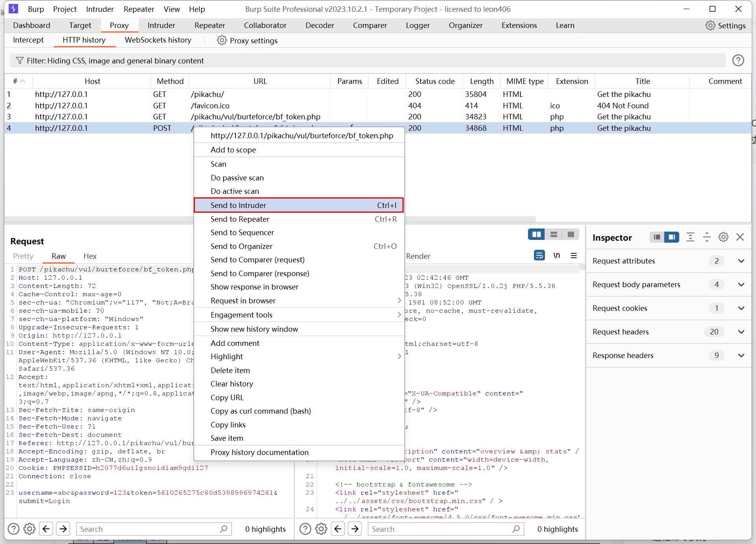Open Request in browser submenu
The image size is (756, 544).
pyautogui.click(x=299, y=301)
